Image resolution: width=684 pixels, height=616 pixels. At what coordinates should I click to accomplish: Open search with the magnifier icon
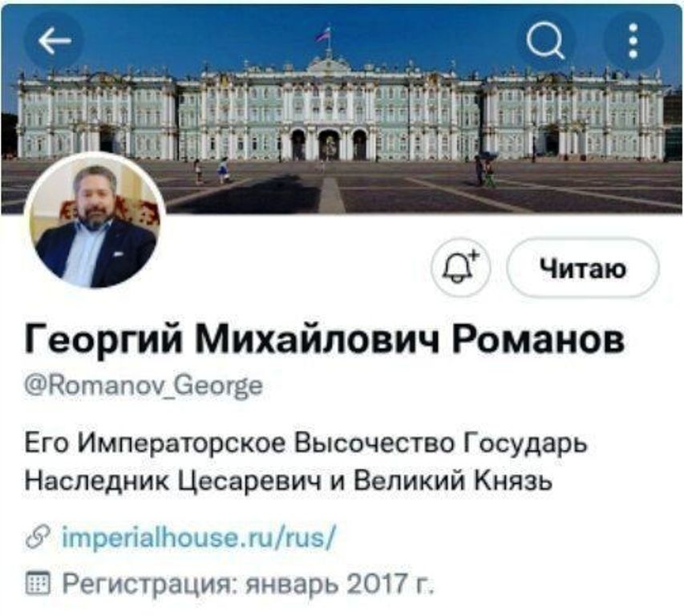click(x=545, y=41)
